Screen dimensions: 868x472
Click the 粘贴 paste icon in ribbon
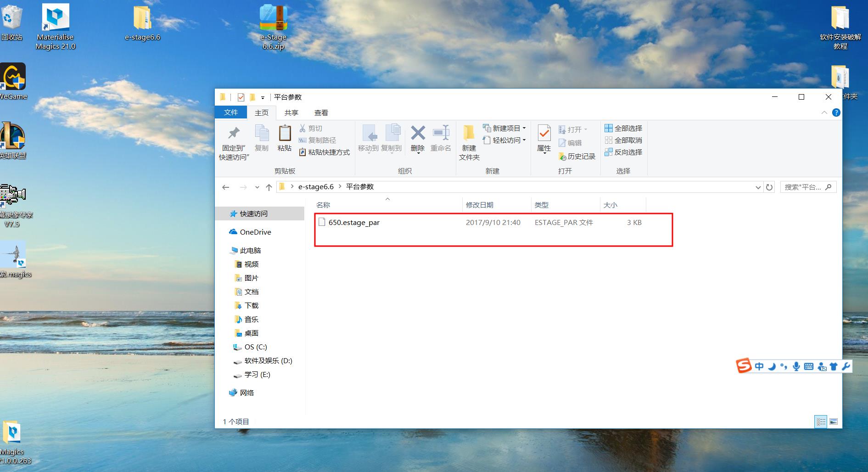[284, 134]
